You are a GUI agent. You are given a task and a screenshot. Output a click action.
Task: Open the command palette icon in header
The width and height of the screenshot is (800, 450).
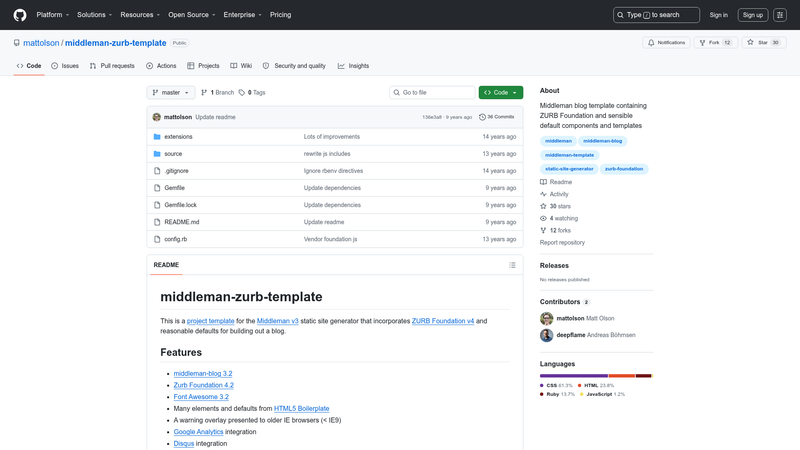(x=780, y=15)
